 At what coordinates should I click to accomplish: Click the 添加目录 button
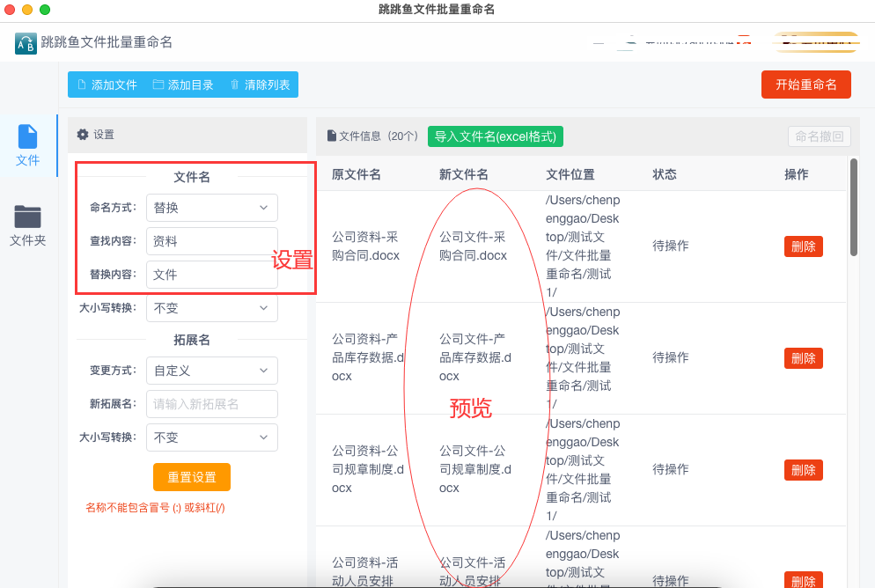(x=184, y=85)
